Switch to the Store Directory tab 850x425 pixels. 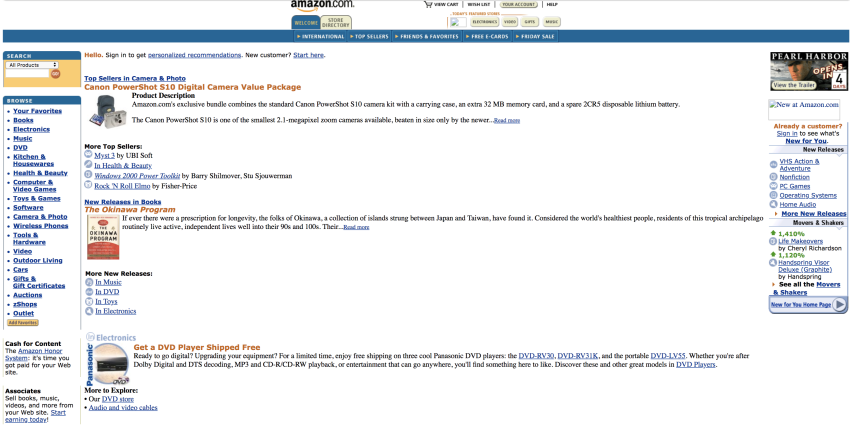point(336,23)
